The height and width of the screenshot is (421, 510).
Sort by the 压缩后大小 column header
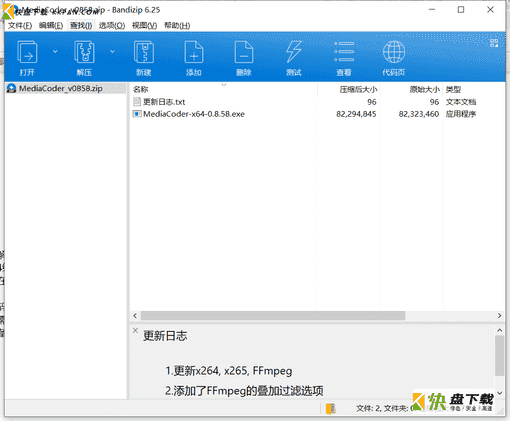coord(349,89)
